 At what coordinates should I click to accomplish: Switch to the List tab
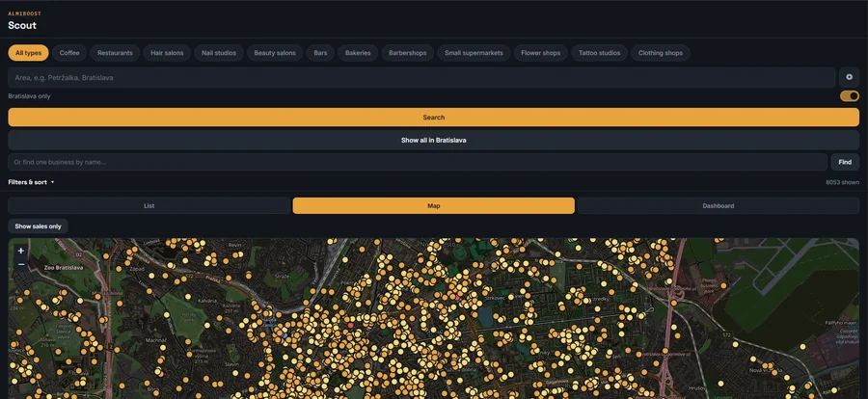click(x=149, y=206)
